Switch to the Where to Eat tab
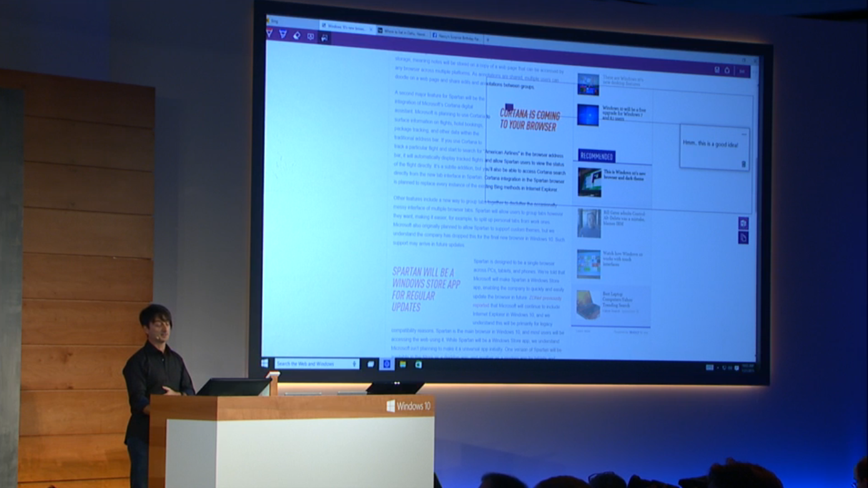The width and height of the screenshot is (868, 488). point(402,31)
